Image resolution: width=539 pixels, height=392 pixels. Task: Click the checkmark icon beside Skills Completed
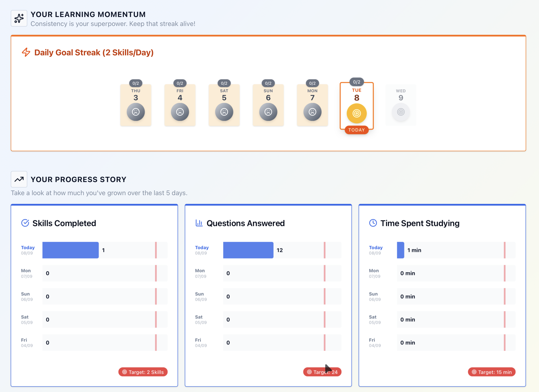(25, 223)
